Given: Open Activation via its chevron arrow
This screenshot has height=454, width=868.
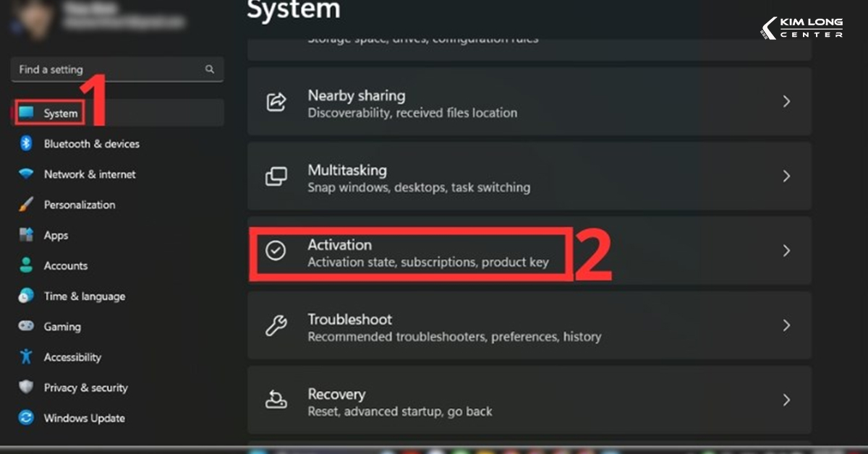Looking at the screenshot, I should 786,251.
